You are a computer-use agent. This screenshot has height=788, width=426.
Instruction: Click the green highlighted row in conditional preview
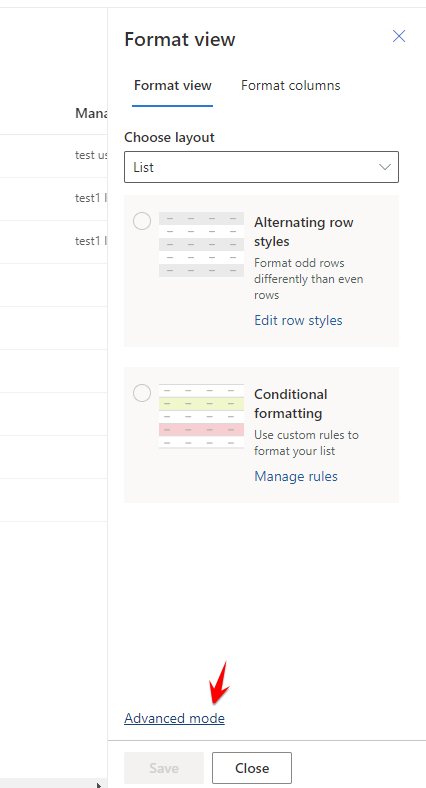point(201,404)
